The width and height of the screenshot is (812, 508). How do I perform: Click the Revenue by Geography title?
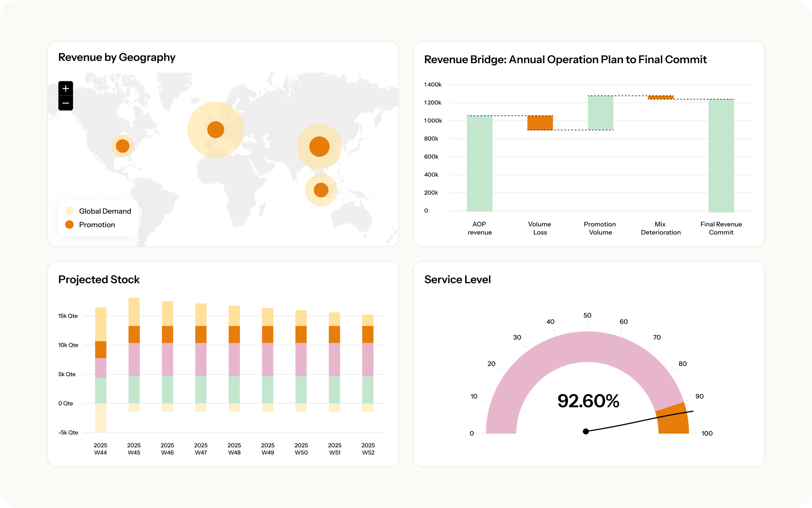[x=117, y=57]
